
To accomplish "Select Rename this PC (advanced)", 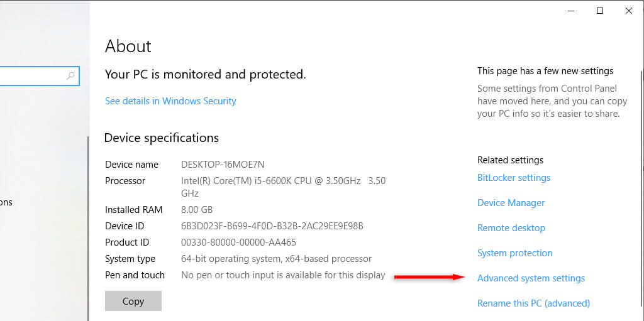I will click(x=533, y=303).
